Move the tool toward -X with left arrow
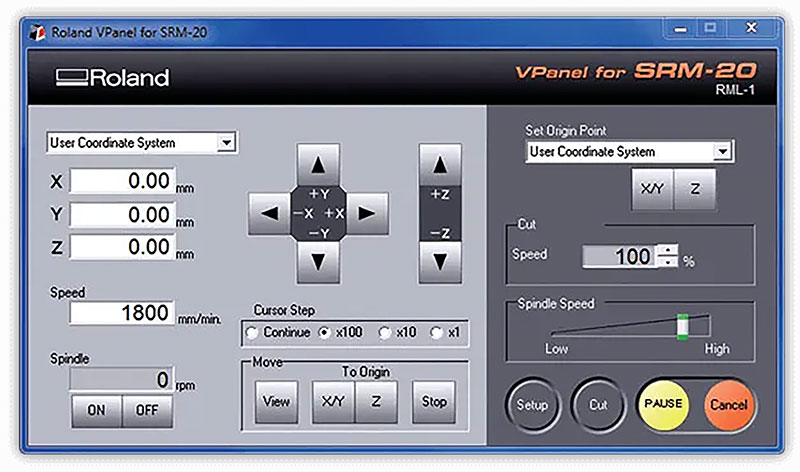The width and height of the screenshot is (800, 472). click(x=269, y=213)
